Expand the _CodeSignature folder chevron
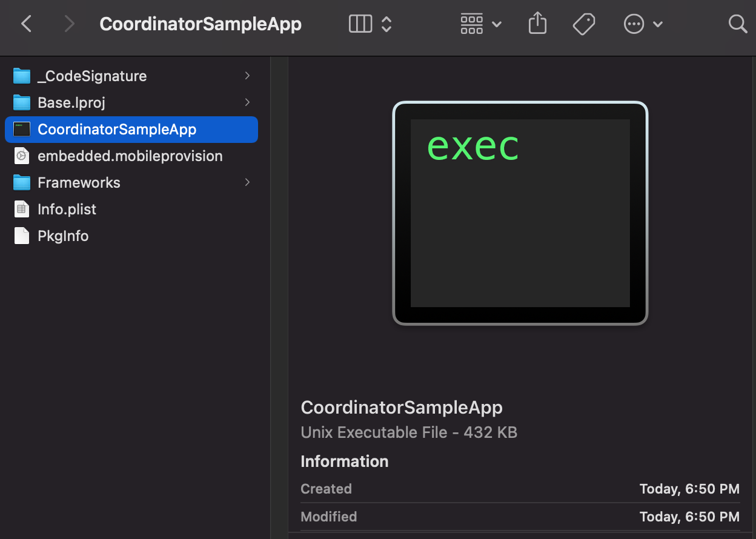 pos(247,76)
